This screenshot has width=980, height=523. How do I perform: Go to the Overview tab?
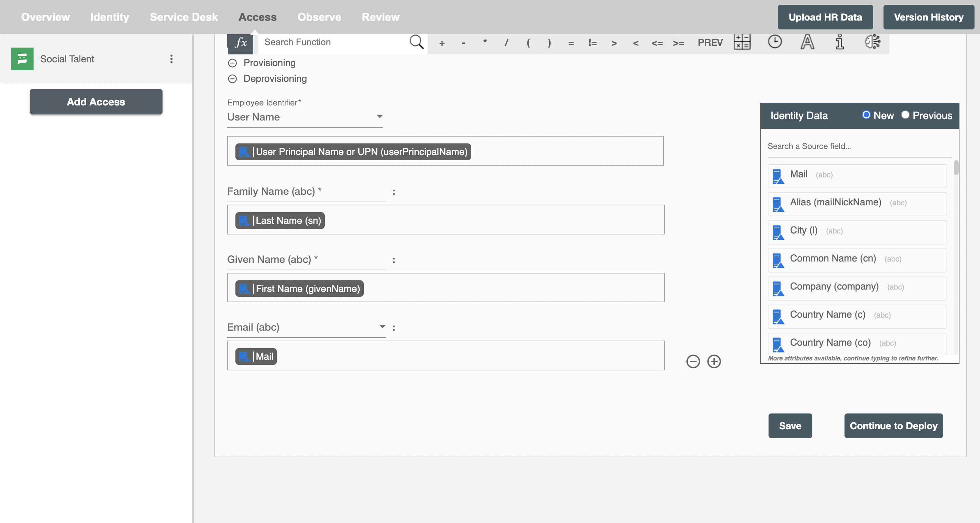click(45, 17)
